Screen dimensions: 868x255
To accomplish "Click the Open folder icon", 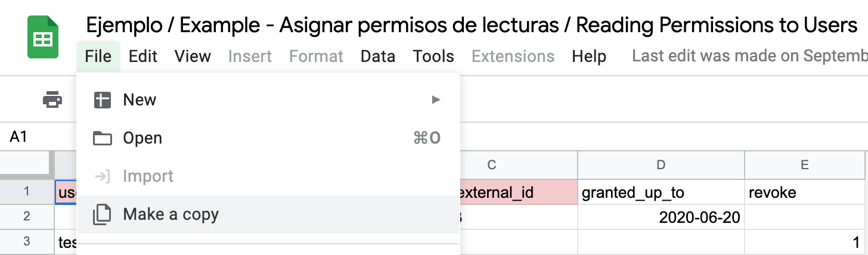I will click(x=103, y=138).
